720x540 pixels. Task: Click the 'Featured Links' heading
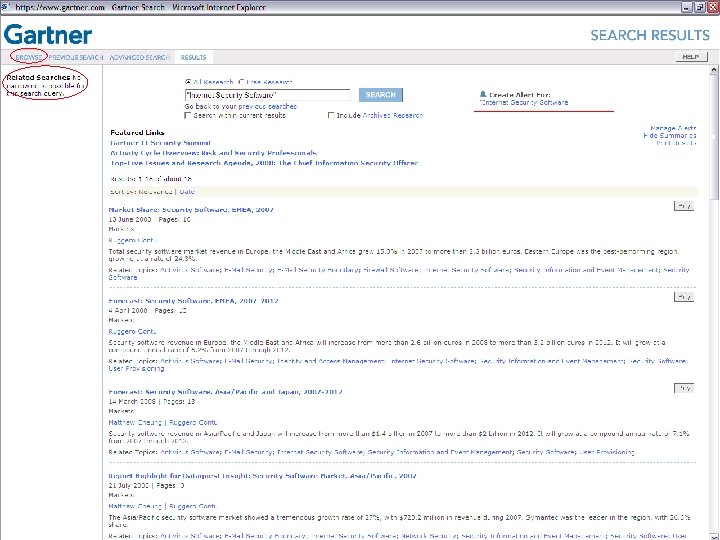[137, 132]
